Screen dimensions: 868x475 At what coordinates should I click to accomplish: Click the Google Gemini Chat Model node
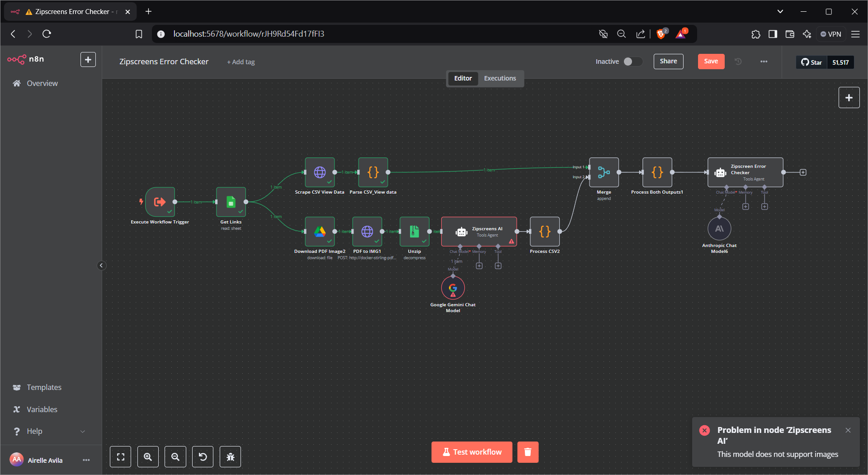453,288
